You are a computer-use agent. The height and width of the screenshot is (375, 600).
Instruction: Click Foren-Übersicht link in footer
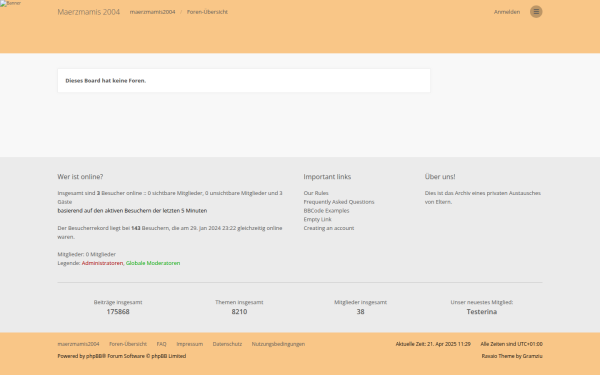coord(128,344)
